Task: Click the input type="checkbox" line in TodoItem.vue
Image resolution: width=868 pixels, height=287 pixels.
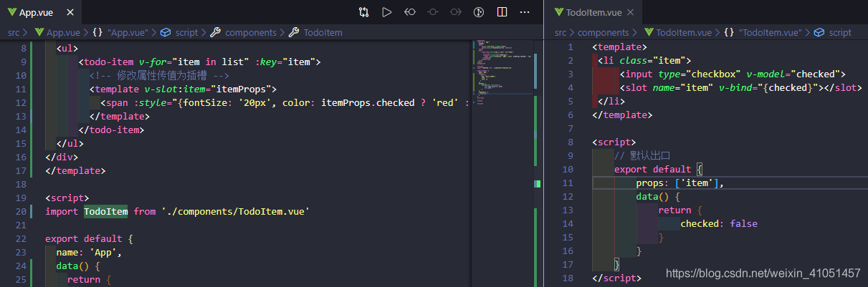Action: point(733,74)
